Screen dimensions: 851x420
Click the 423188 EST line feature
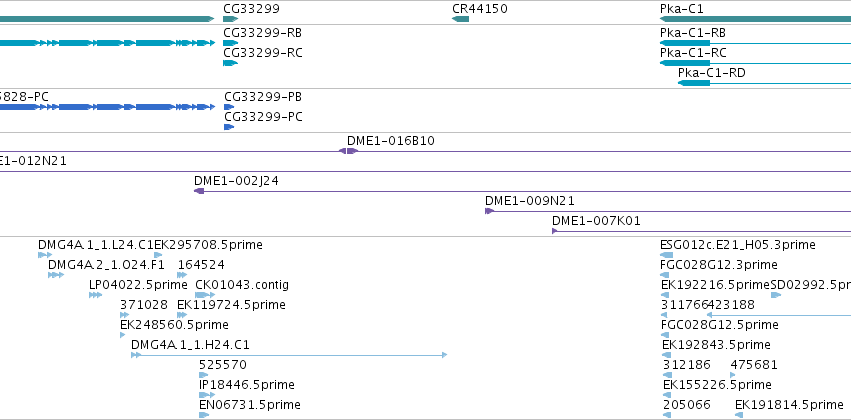click(x=778, y=315)
